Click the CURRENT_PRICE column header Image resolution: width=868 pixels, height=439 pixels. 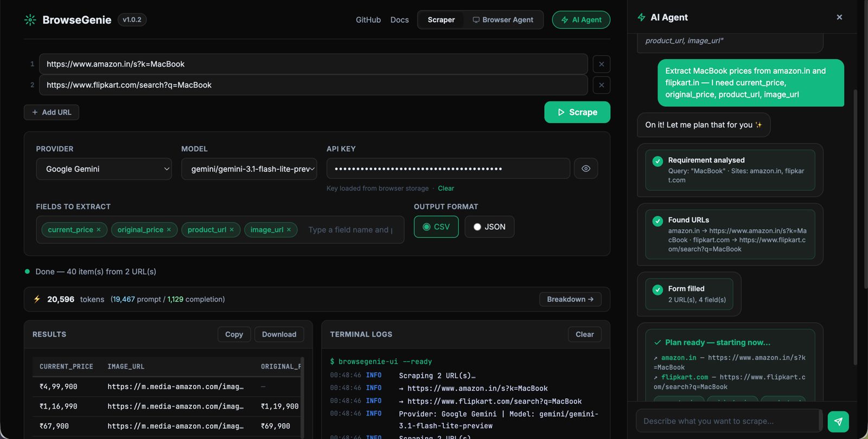[x=66, y=367]
